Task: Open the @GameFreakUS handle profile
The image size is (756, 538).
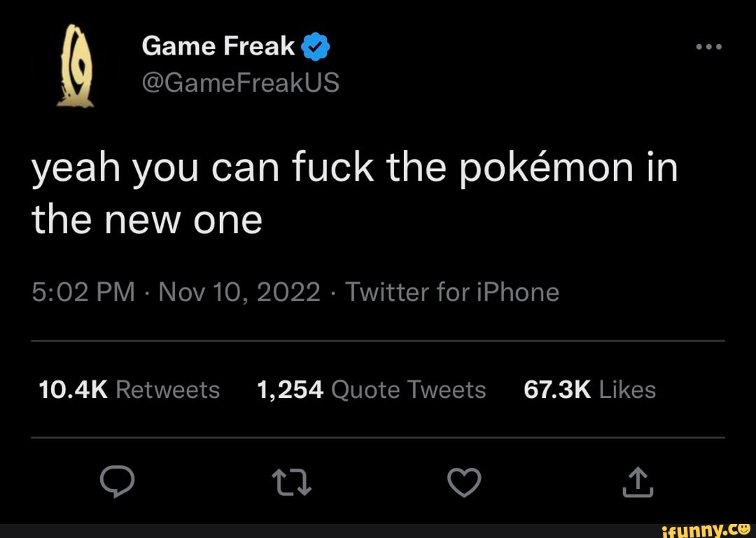Action: pos(240,83)
